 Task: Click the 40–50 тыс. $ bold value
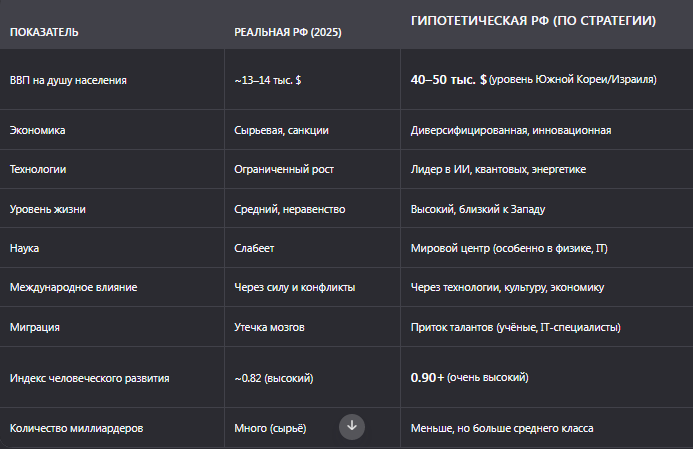449,80
